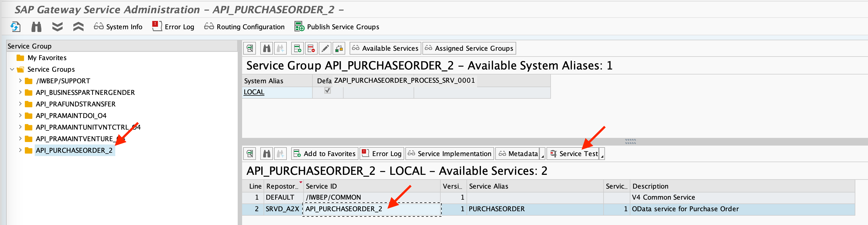Click the add system alias icon
The width and height of the screenshot is (868, 225).
coord(297,49)
